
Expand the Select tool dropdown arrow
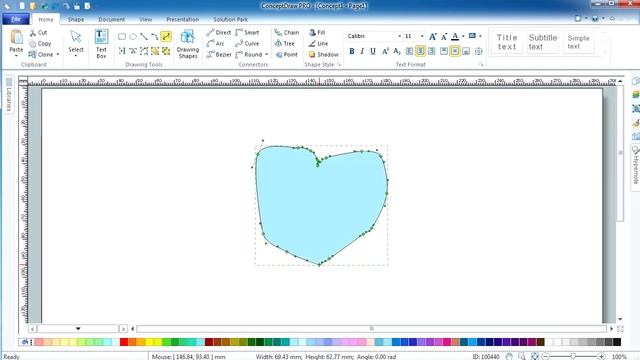click(76, 56)
